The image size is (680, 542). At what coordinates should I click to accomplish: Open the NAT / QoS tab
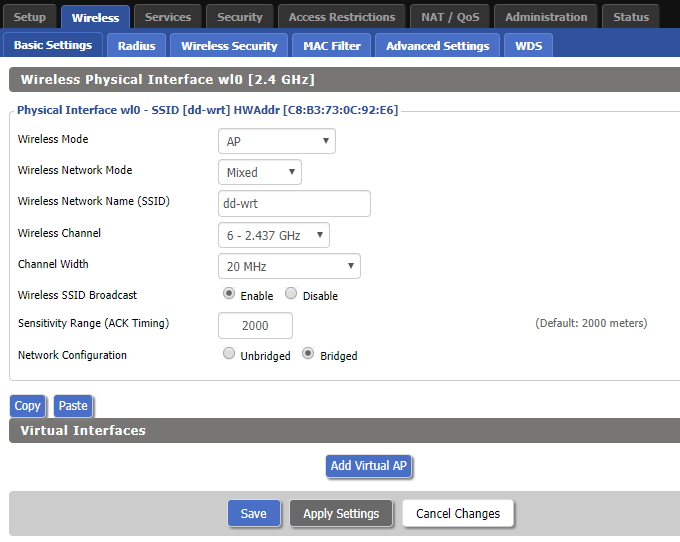click(x=450, y=17)
